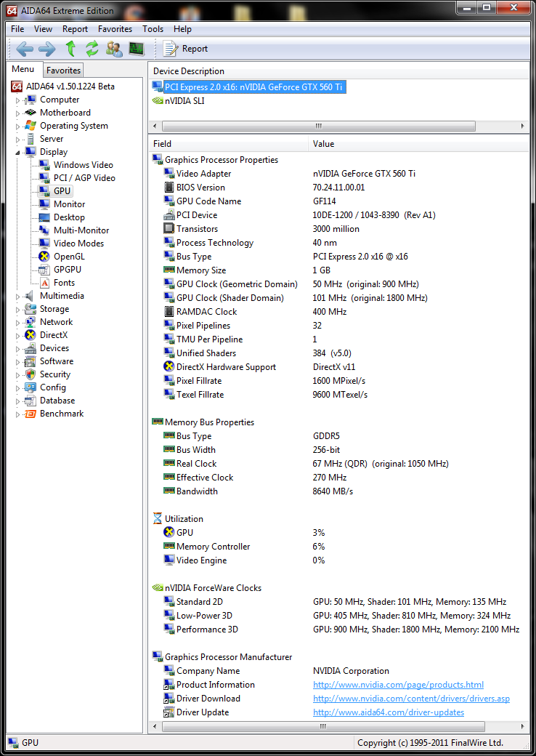
Task: Select the Monitor tree item
Action: pos(69,204)
